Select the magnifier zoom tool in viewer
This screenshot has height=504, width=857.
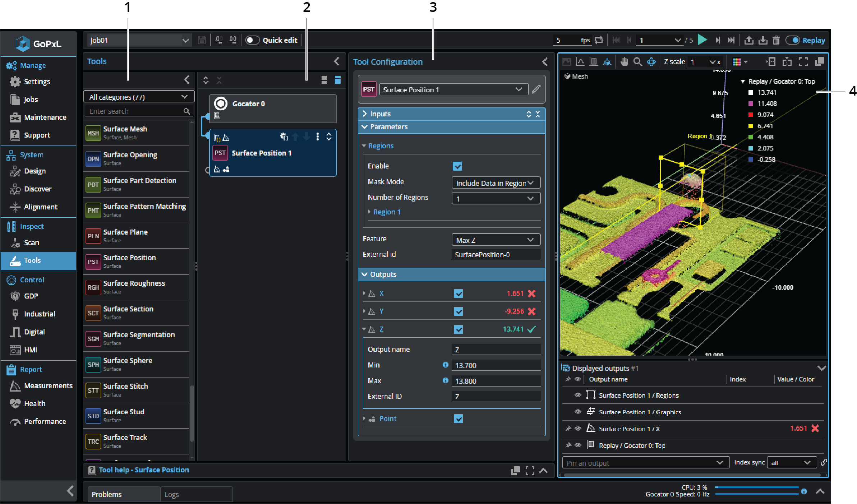tap(637, 62)
